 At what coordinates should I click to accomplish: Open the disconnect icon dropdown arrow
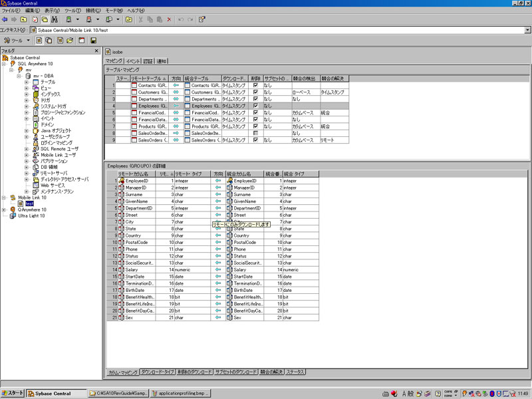tap(98, 20)
